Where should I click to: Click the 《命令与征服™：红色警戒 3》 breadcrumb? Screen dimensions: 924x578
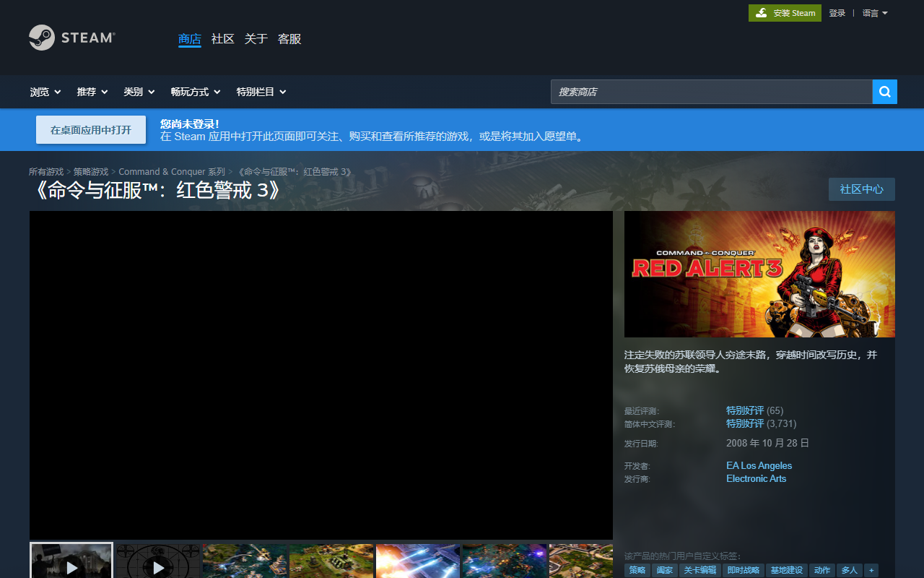[295, 172]
